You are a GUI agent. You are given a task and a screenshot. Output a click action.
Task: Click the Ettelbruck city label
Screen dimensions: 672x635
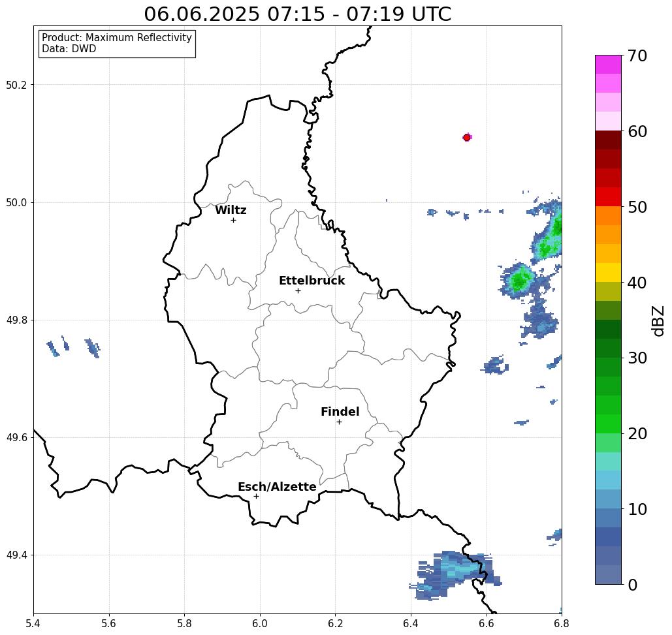pos(312,281)
